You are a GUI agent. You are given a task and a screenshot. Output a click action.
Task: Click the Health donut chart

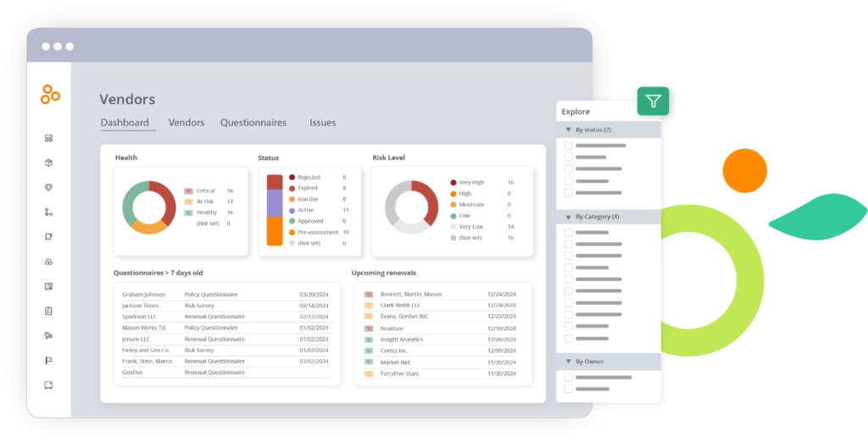(149, 208)
